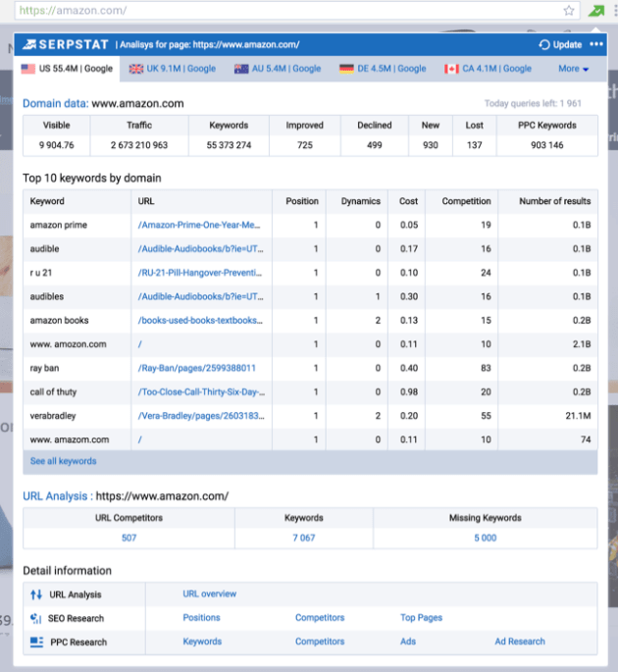This screenshot has height=672, width=618.
Task: Open the three-dot options menu
Action: click(x=596, y=44)
